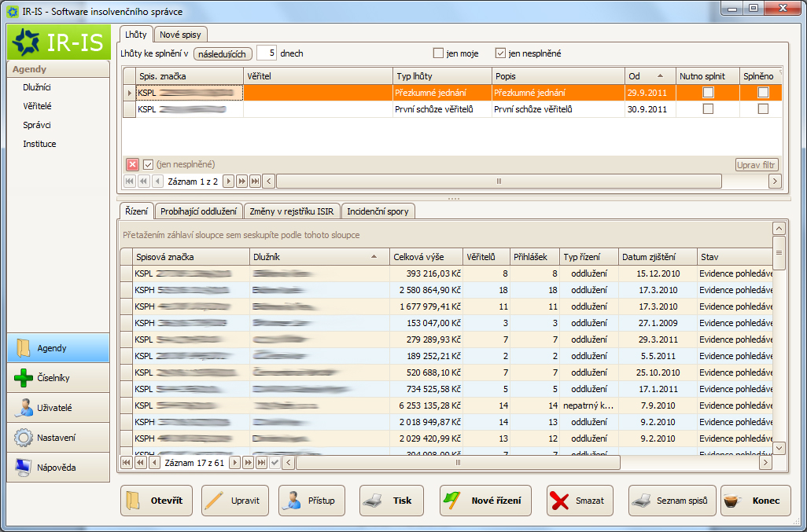Go to next page in Řízení navigator
Viewport: 807px width, 532px height.
[248, 463]
